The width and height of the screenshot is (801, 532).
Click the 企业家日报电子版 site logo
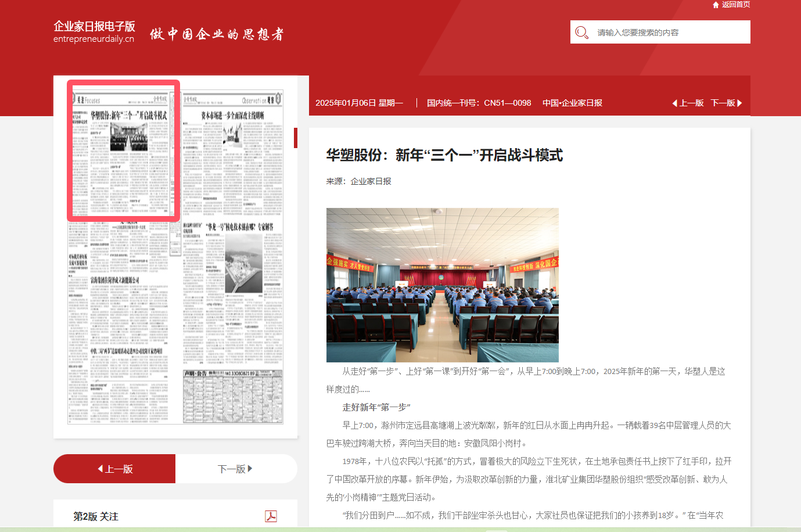click(x=94, y=32)
